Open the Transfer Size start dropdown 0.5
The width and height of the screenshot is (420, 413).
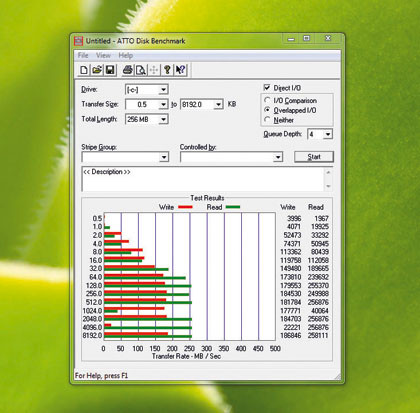click(146, 104)
